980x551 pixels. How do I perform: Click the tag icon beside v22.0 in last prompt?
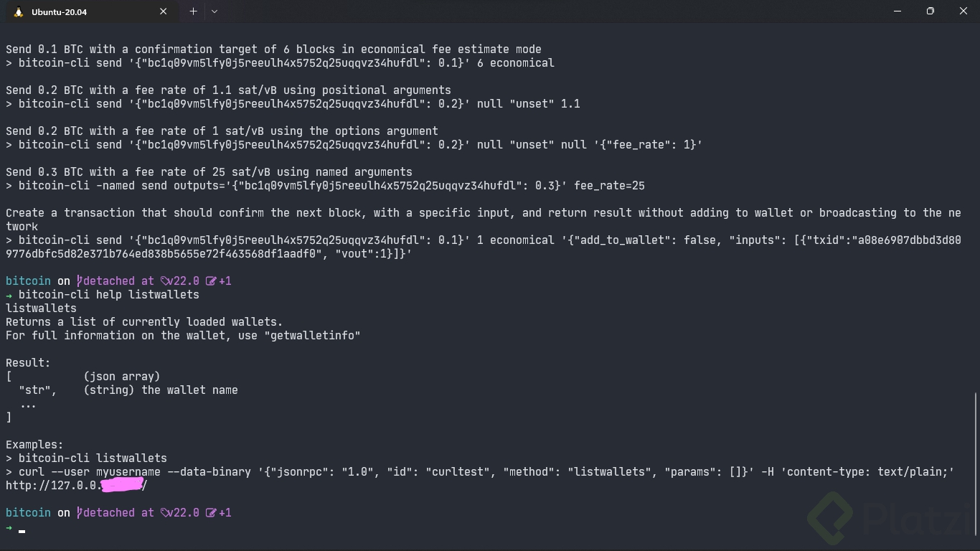coord(165,513)
